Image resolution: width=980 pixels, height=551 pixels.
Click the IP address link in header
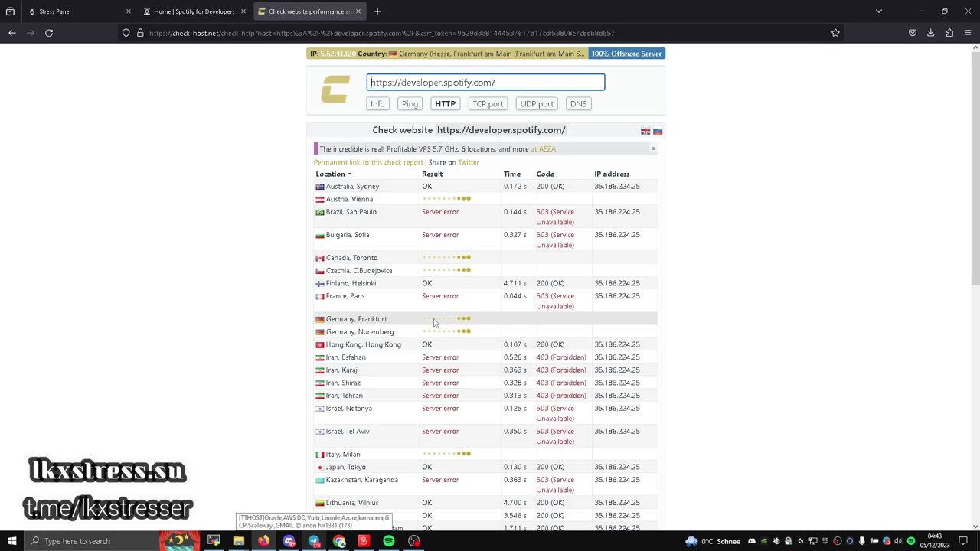coord(337,54)
